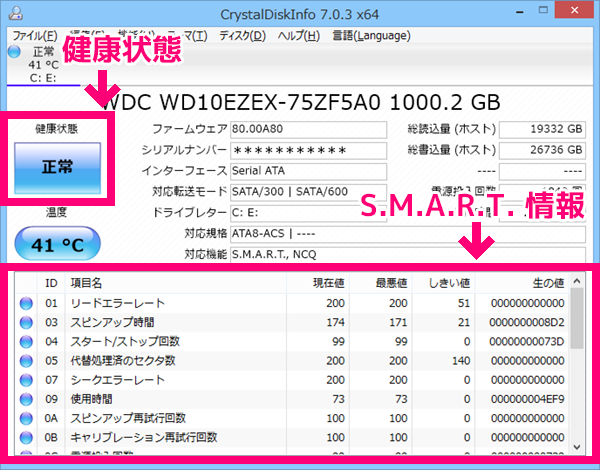Click the 現在値 column header
The width and height of the screenshot is (600, 470).
pos(318,283)
